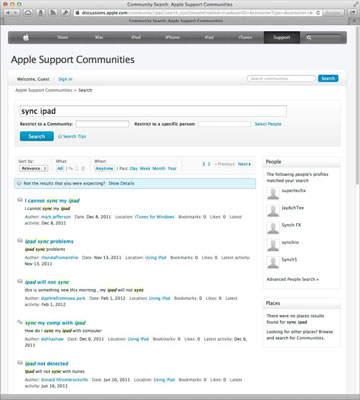Click the Search Tips info icon
Image resolution: width=360 pixels, height=400 pixels.
(x=60, y=136)
